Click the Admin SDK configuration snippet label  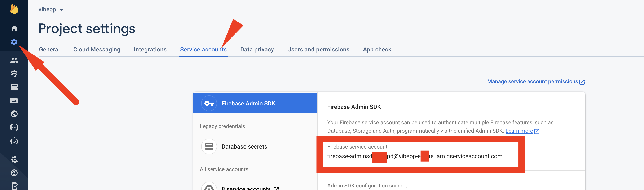(367, 186)
